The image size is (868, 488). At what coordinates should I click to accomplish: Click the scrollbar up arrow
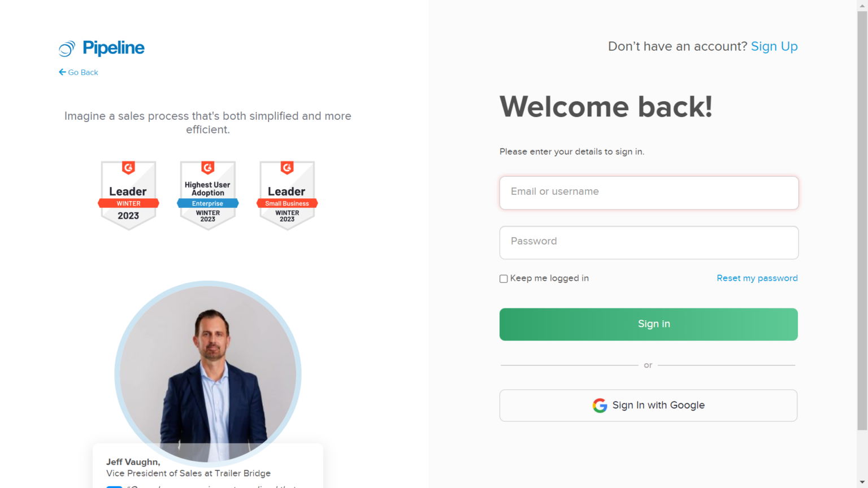[862, 5]
